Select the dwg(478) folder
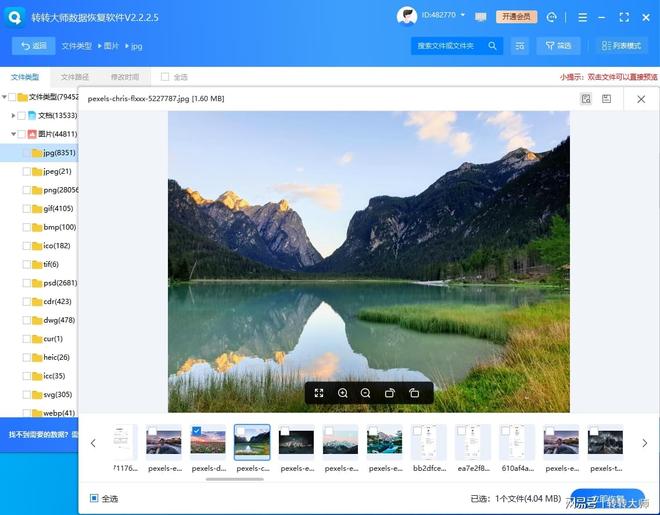 point(54,320)
